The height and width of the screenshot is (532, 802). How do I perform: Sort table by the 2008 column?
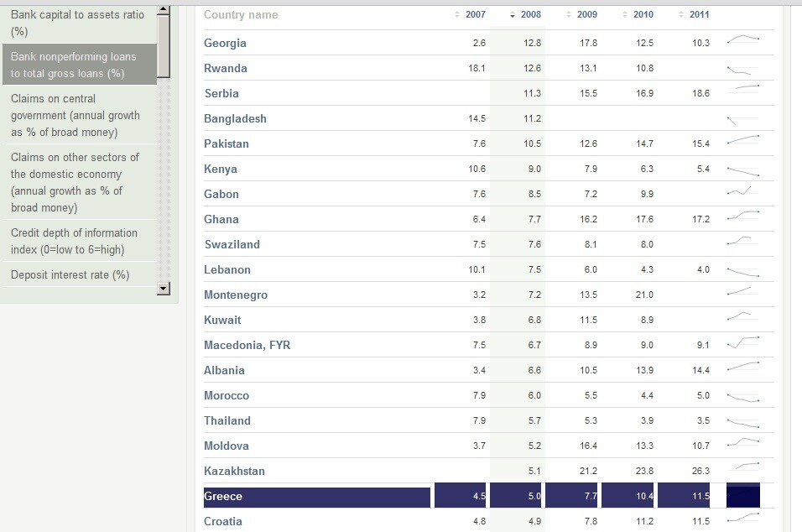(525, 15)
